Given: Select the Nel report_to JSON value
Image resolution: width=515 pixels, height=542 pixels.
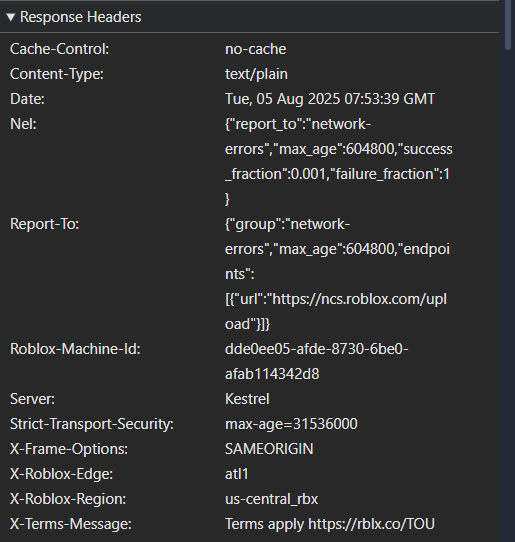Looking at the screenshot, I should pos(339,161).
